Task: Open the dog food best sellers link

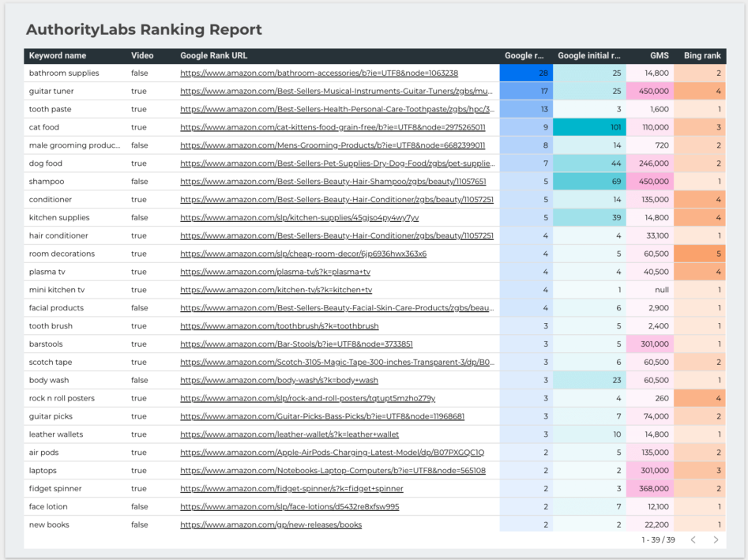Action: pos(336,163)
